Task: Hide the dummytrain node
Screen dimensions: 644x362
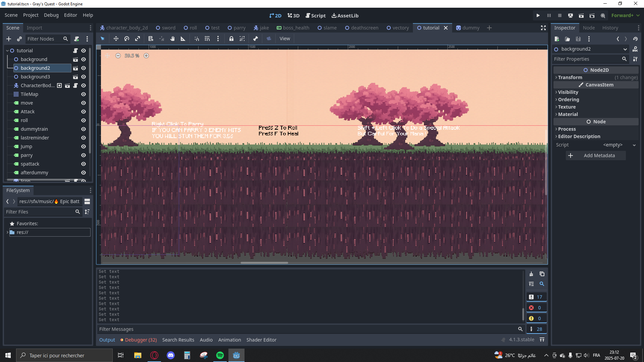Action: (84, 129)
